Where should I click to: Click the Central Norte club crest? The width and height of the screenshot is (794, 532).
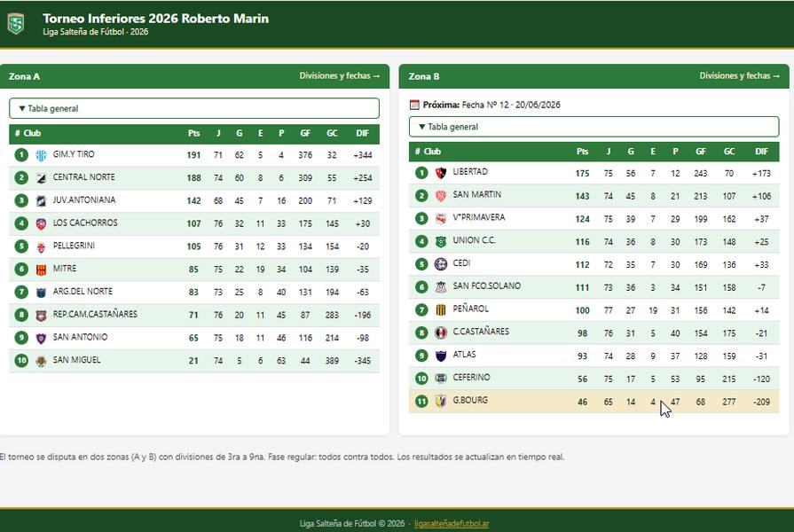click(41, 178)
